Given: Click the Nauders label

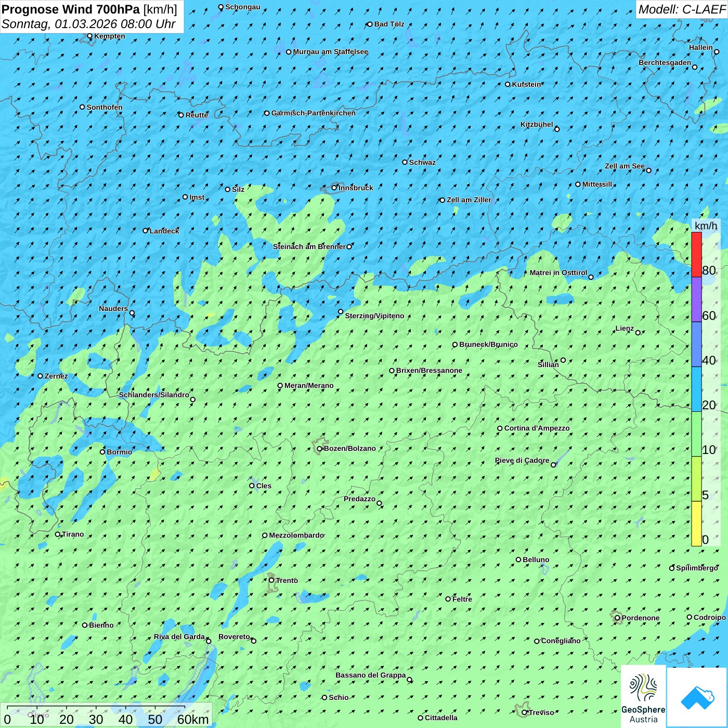Looking at the screenshot, I should coord(113,308).
